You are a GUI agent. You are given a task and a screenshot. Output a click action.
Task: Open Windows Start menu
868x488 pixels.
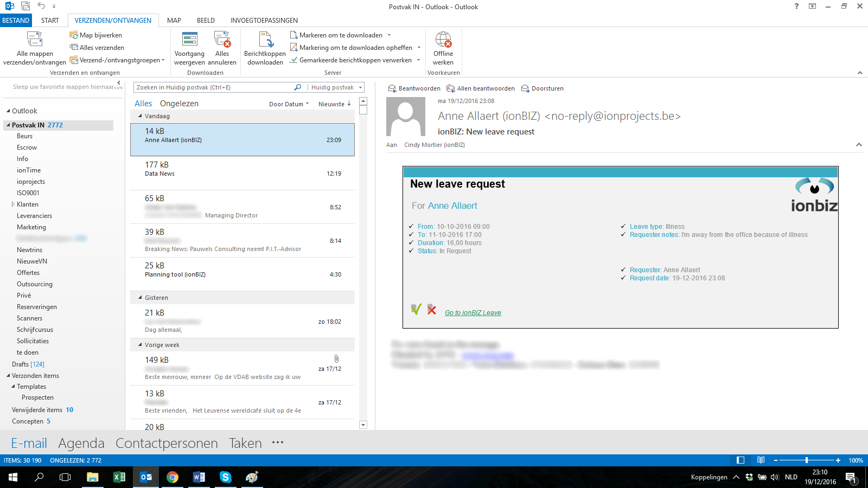click(13, 477)
